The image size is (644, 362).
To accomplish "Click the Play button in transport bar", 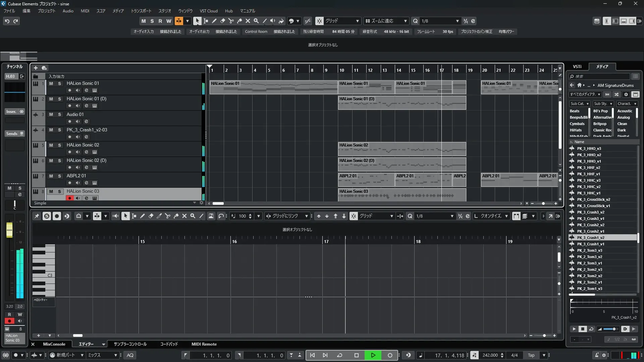I will [373, 355].
